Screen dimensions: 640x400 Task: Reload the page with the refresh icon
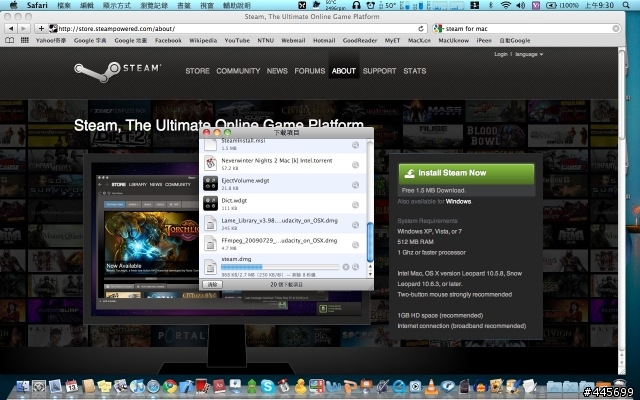click(x=421, y=29)
